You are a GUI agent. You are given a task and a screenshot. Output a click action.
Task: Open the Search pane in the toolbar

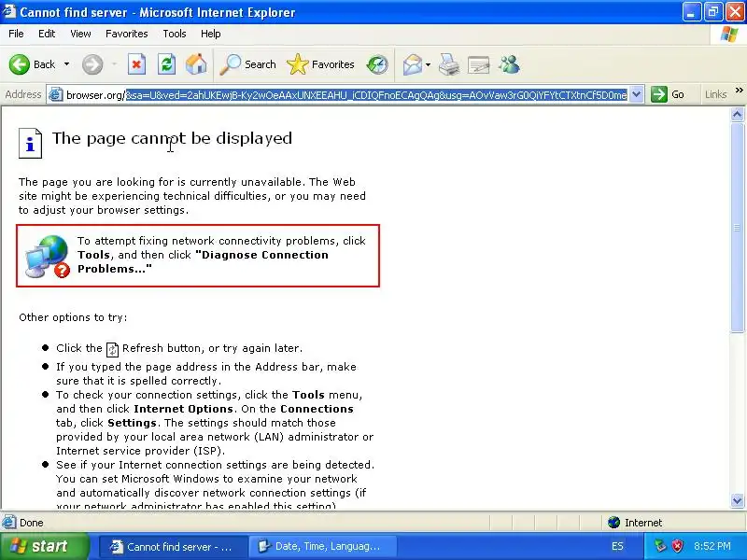[247, 64]
